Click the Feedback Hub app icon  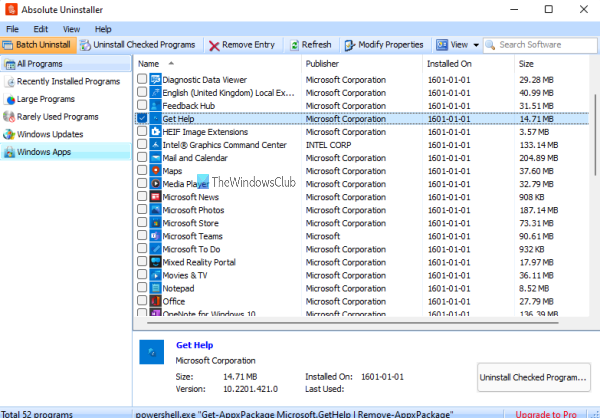click(x=155, y=106)
